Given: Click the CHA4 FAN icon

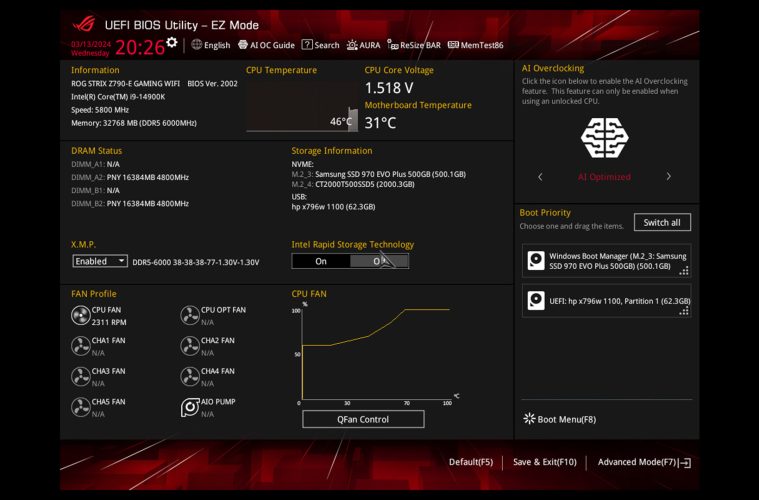Looking at the screenshot, I should tap(190, 377).
